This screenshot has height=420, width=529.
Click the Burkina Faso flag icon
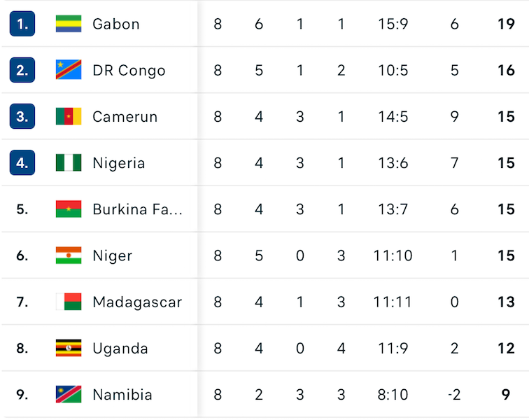click(x=69, y=209)
